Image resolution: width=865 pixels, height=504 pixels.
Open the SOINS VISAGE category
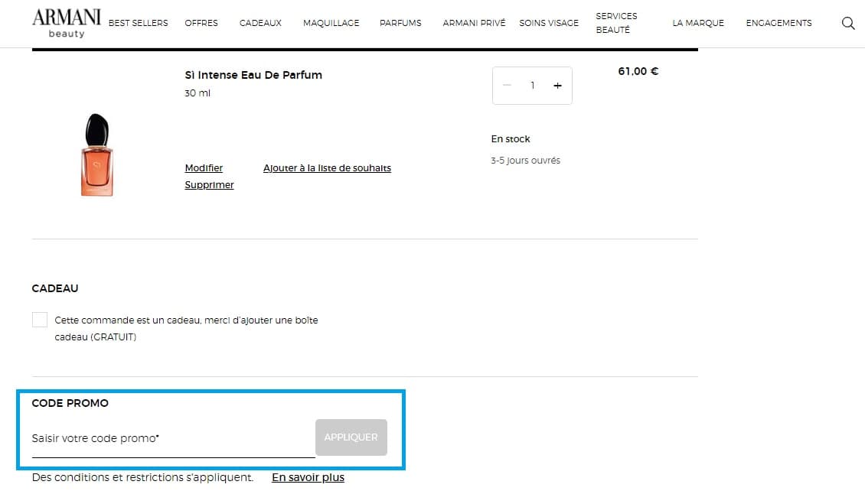548,23
